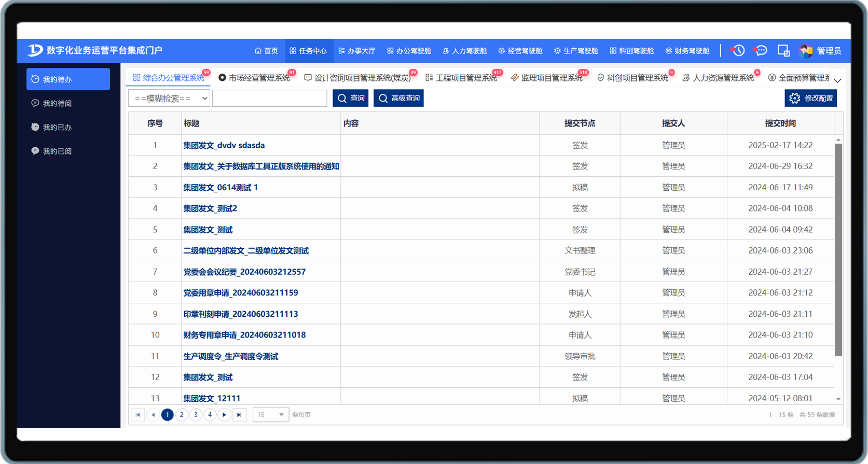868x464 pixels.
Task: Switch to 监理项目管理系统 tab
Action: pos(547,77)
